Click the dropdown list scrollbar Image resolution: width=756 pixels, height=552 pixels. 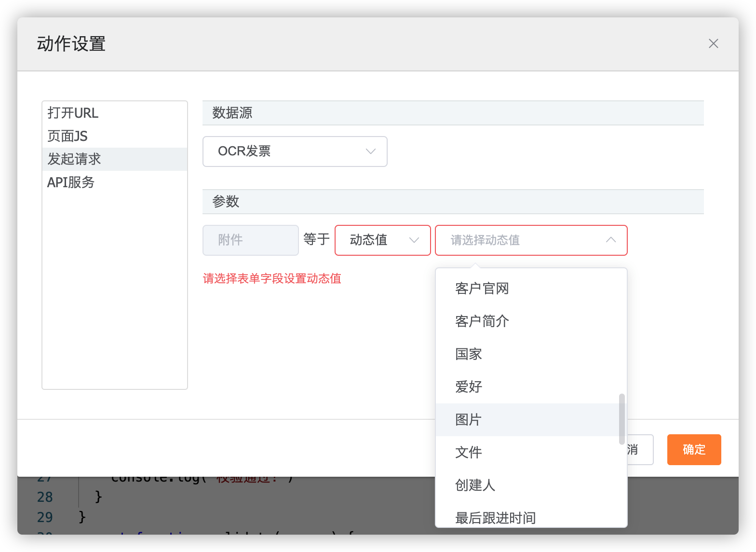621,419
